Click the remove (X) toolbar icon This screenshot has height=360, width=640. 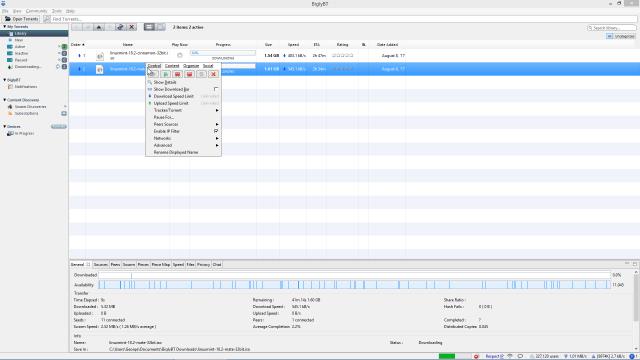[131, 27]
